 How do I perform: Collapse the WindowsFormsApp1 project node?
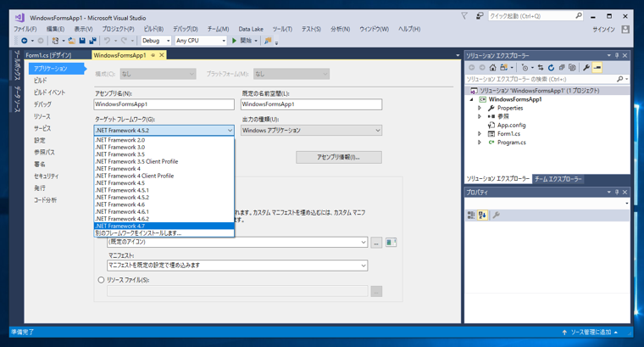pyautogui.click(x=471, y=99)
